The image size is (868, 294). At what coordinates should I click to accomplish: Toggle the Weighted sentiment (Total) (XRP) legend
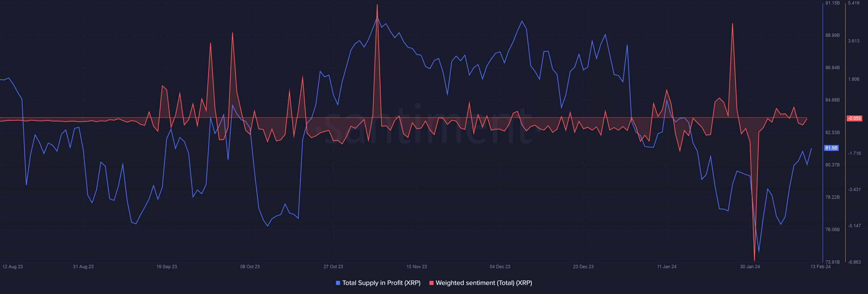point(480,283)
